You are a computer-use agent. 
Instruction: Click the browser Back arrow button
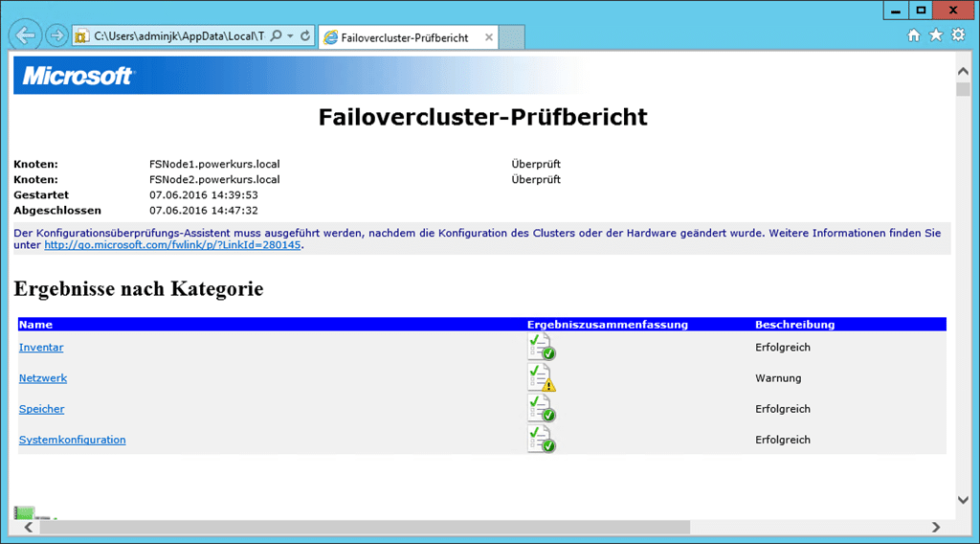pos(25,35)
